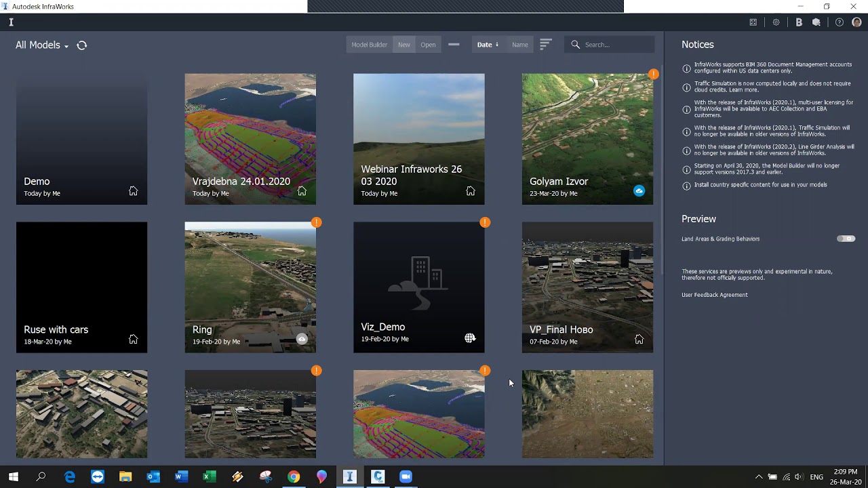This screenshot has height=488, width=868.
Task: Click the home icon on Webinar Infraworks tile
Action: tap(471, 191)
